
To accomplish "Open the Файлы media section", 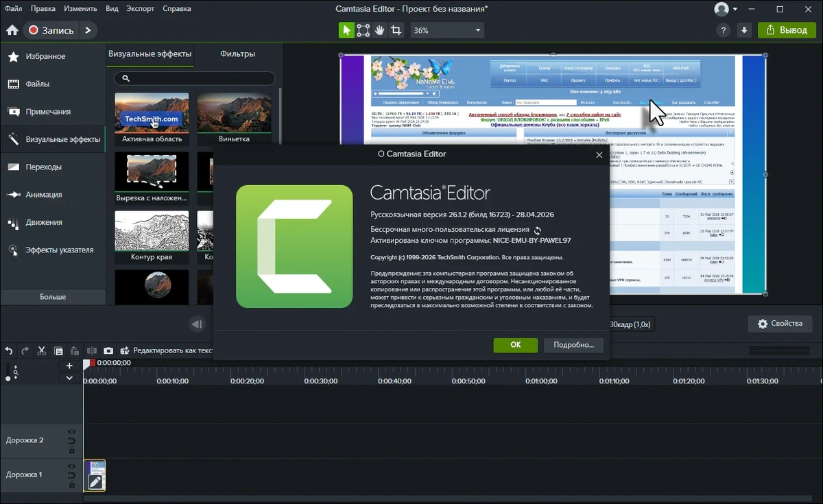I will tap(52, 84).
